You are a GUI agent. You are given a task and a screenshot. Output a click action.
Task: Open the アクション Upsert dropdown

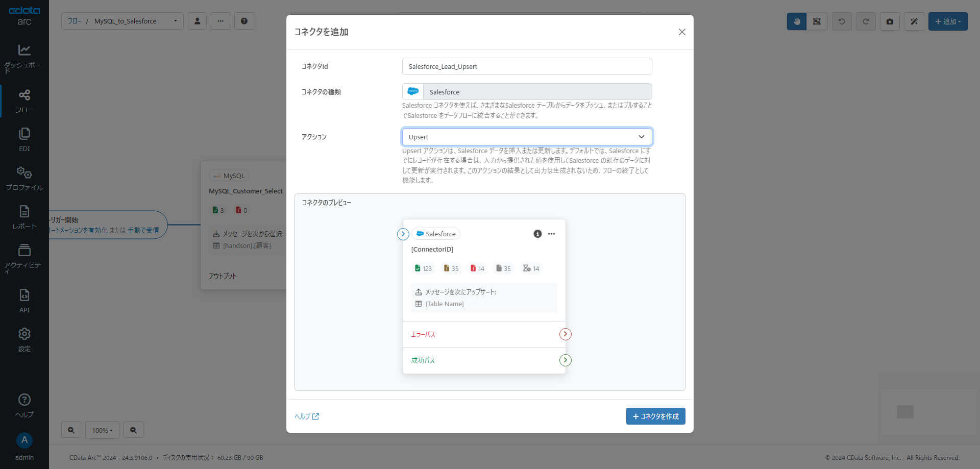pyautogui.click(x=527, y=137)
